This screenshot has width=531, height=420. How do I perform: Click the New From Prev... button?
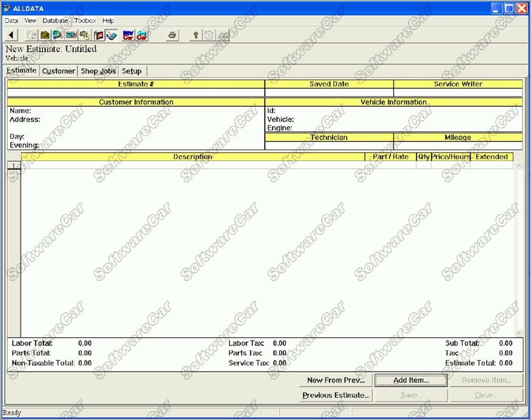click(336, 380)
